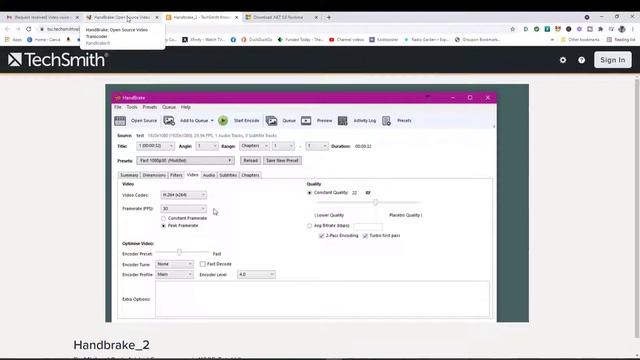Enable the Fast Decode checkbox
This screenshot has height=360, width=640.
click(x=202, y=264)
